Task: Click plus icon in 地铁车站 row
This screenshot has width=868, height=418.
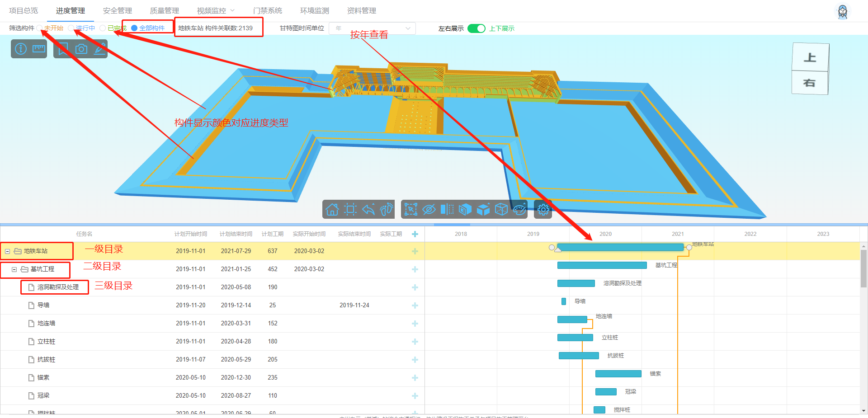Action: click(x=415, y=251)
